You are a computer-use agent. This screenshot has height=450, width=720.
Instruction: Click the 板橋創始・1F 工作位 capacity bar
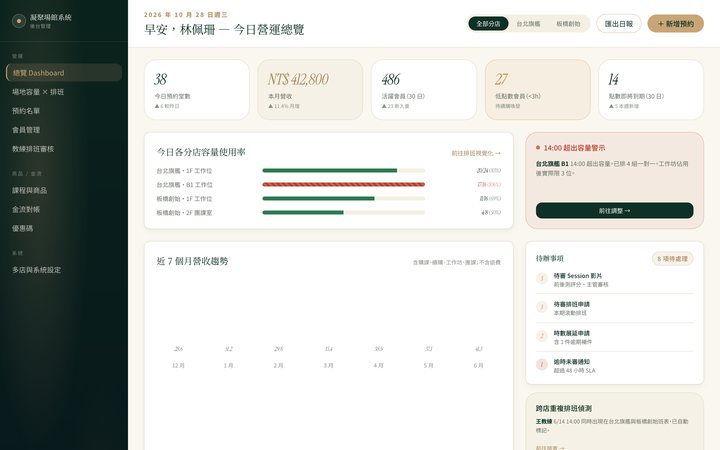click(343, 198)
